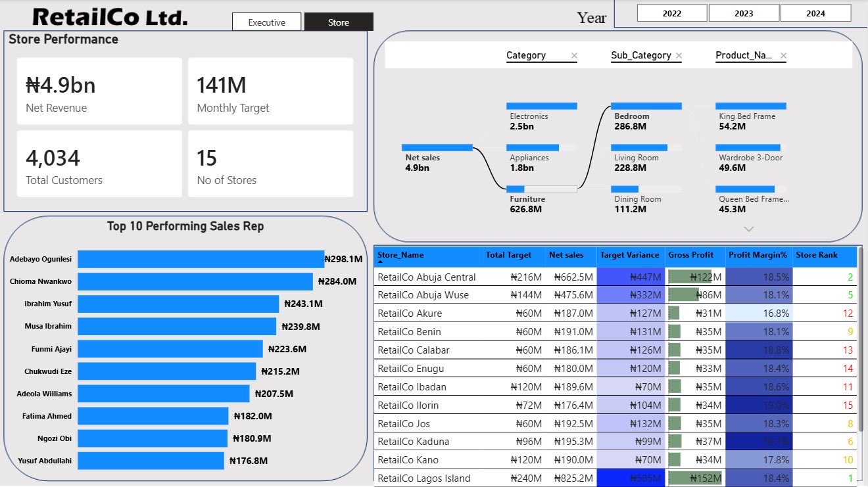Click the Gross Profit data bar for Lagos Island

(695, 478)
